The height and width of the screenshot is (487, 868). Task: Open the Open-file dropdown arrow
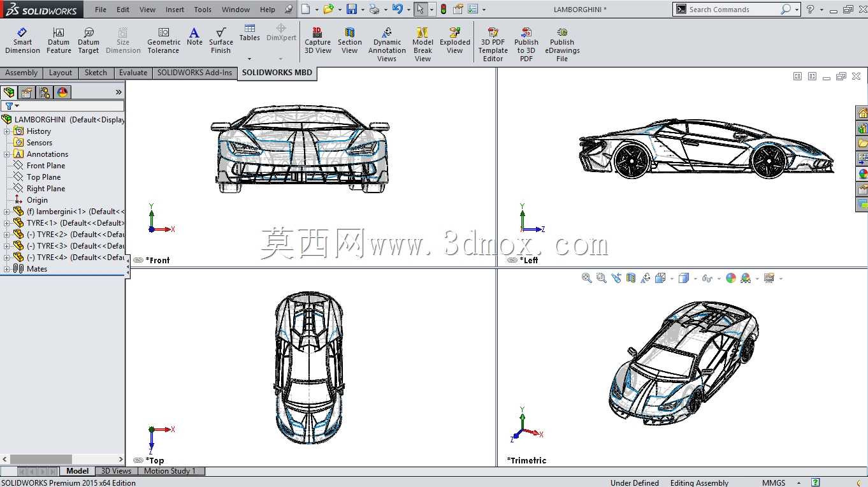[339, 10]
